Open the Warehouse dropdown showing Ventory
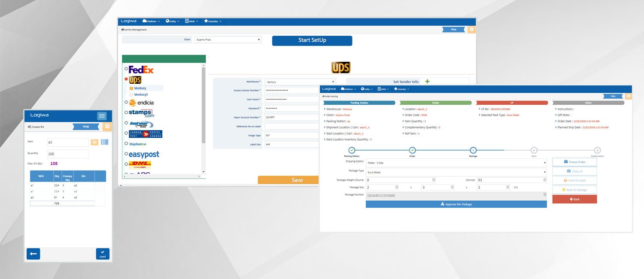Image resolution: width=644 pixels, height=279 pixels. click(x=300, y=82)
